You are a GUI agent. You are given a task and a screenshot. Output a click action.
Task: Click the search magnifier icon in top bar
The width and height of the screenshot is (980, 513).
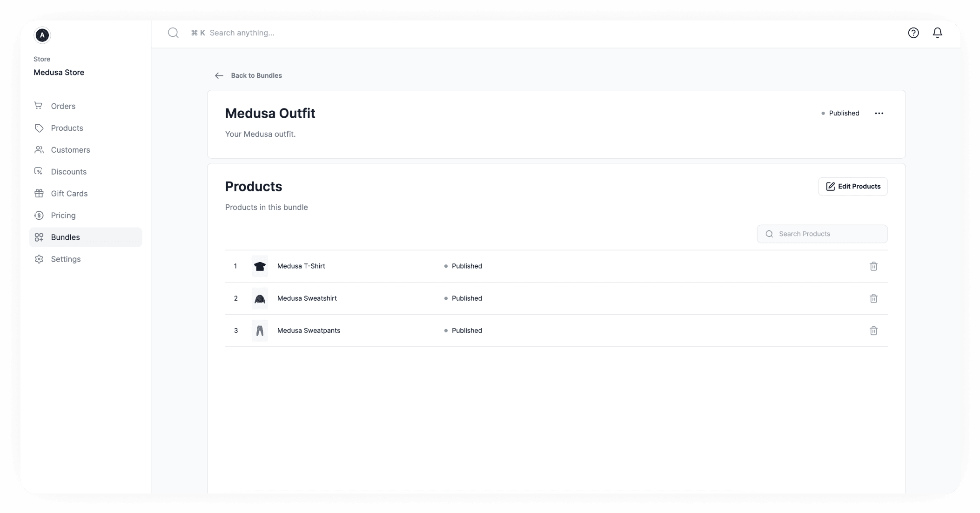pos(173,33)
